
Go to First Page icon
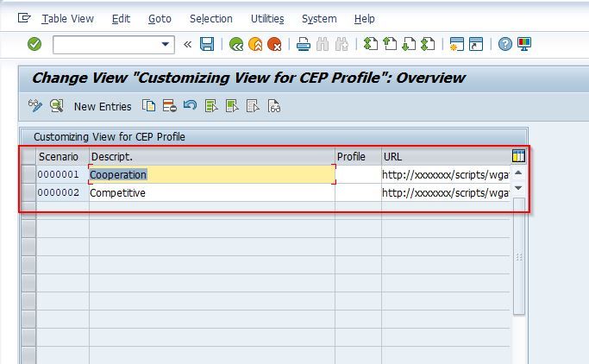pyautogui.click(x=370, y=44)
